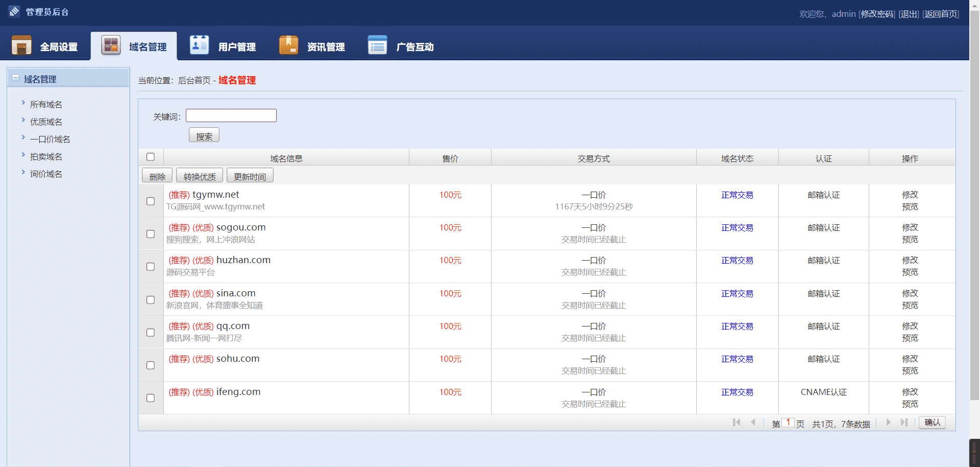Click the 全局设置 store icon
The height and width of the screenshot is (467, 980).
click(21, 45)
